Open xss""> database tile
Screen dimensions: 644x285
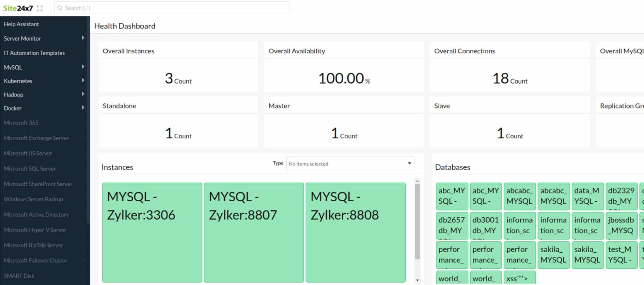(520, 278)
